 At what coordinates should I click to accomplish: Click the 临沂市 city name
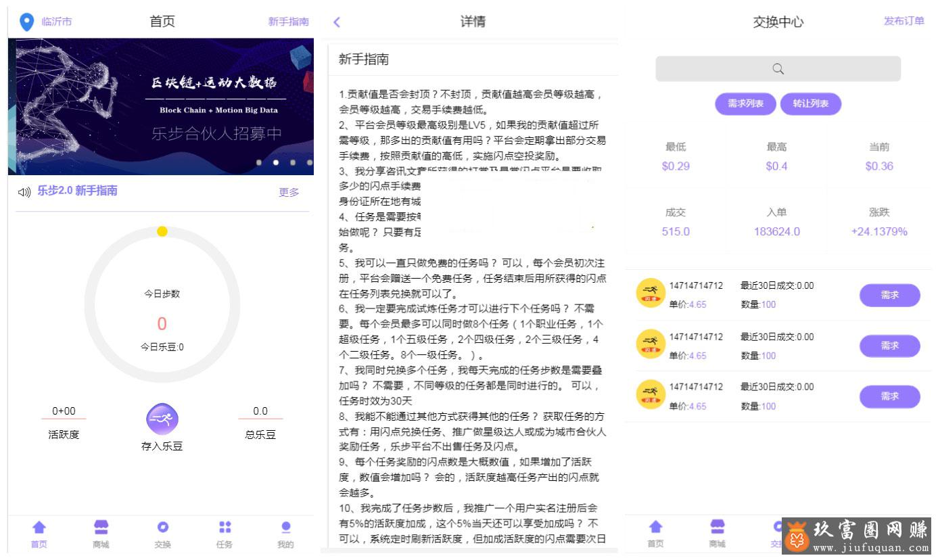[57, 22]
